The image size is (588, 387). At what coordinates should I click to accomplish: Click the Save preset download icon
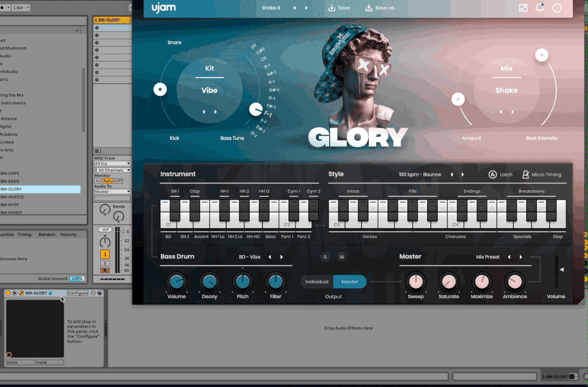click(x=331, y=8)
